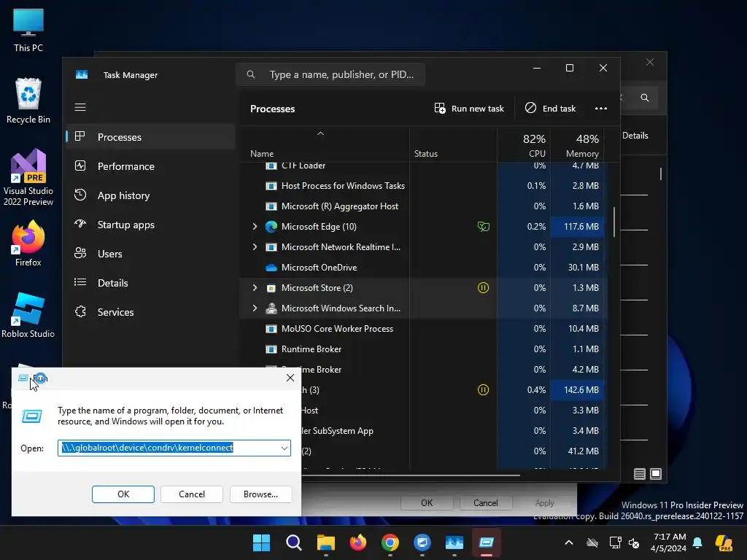Open the App history page
747x560 pixels.
click(x=150, y=195)
